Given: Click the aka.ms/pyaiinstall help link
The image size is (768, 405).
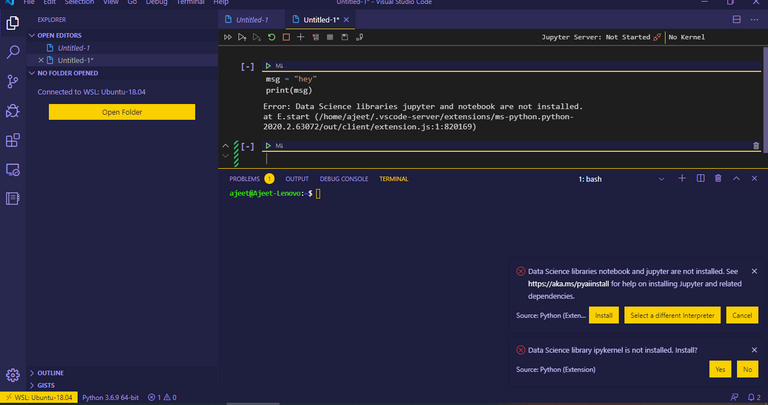Looking at the screenshot, I should point(569,283).
